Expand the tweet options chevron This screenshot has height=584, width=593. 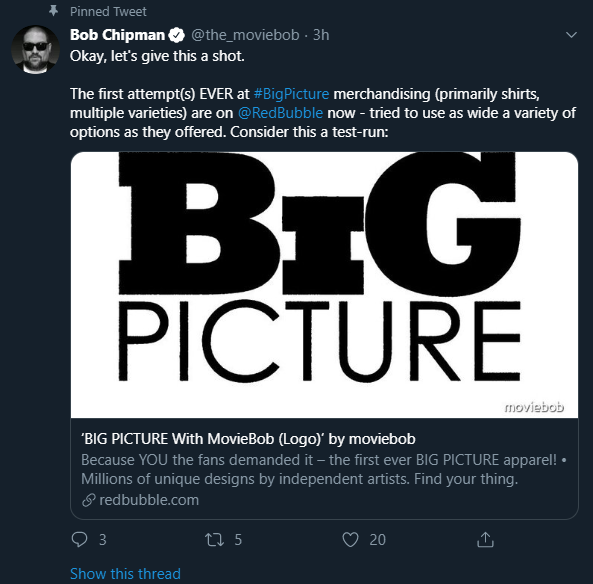coord(571,35)
